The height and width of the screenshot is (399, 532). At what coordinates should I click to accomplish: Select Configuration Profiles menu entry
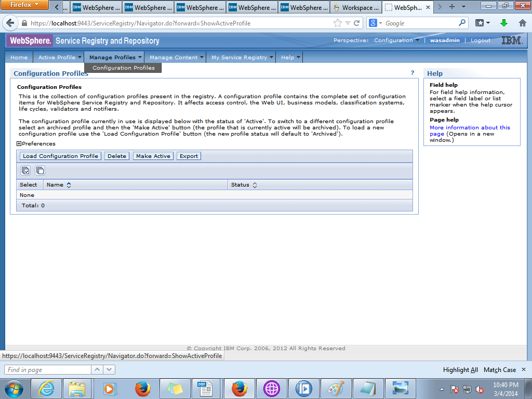click(124, 68)
